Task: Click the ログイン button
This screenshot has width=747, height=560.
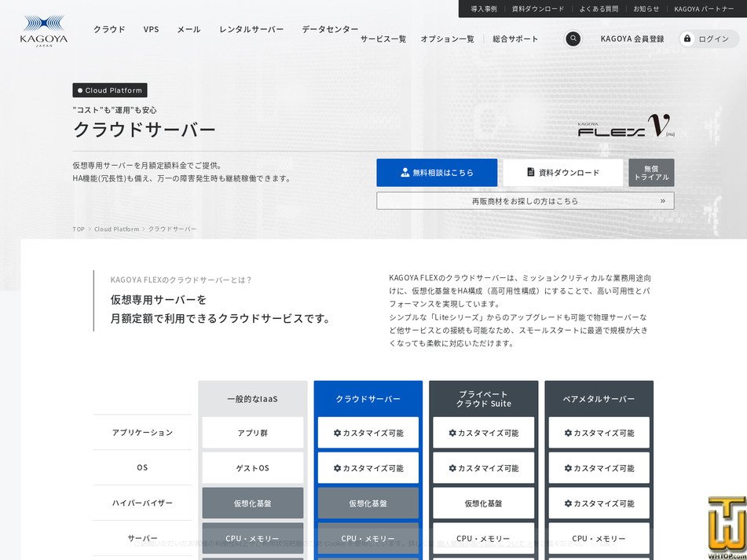Action: point(709,39)
